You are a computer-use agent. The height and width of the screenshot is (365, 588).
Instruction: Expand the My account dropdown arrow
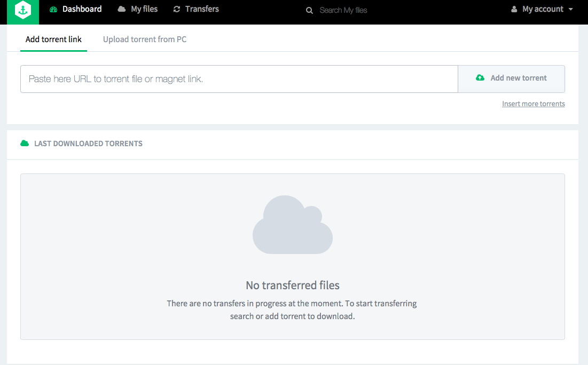tap(571, 10)
